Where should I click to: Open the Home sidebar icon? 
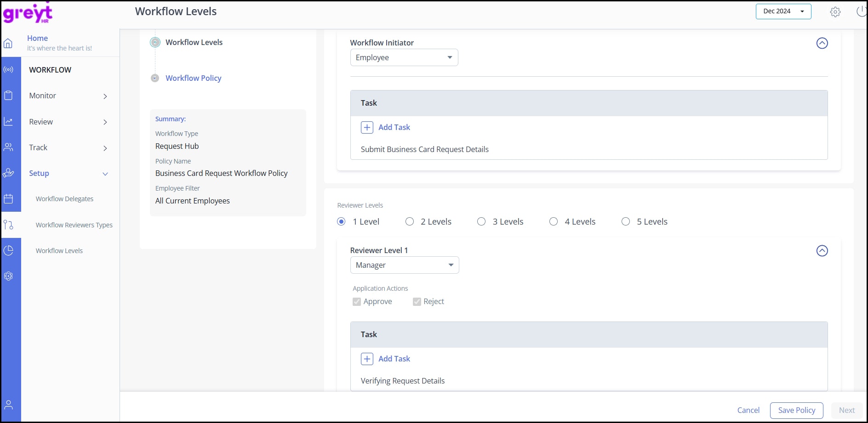(8, 44)
